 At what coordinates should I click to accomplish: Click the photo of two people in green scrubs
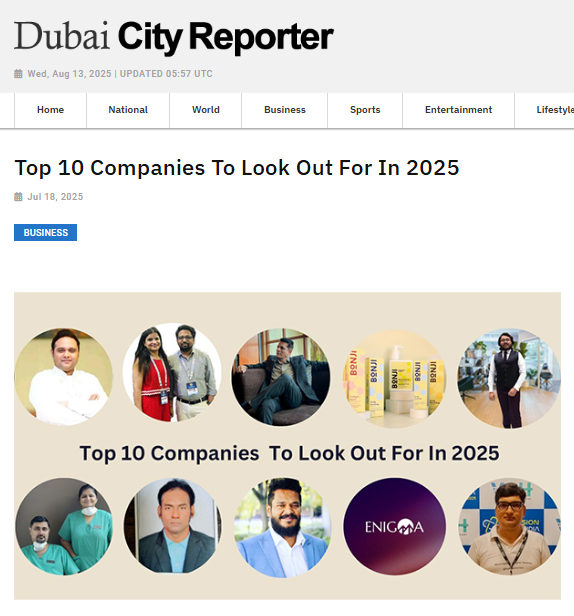(x=64, y=526)
